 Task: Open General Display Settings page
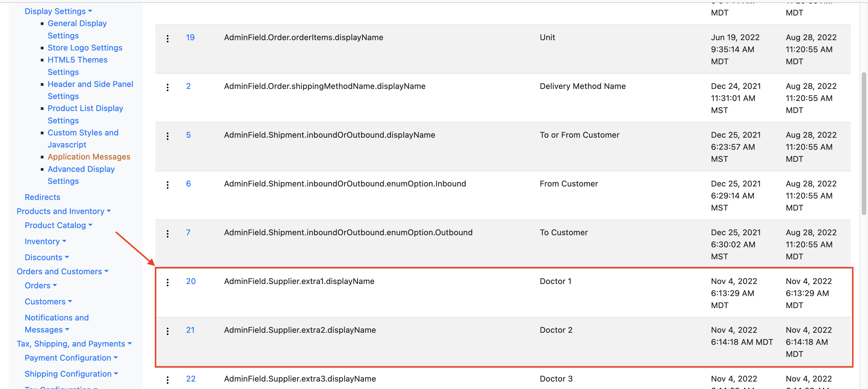click(77, 29)
